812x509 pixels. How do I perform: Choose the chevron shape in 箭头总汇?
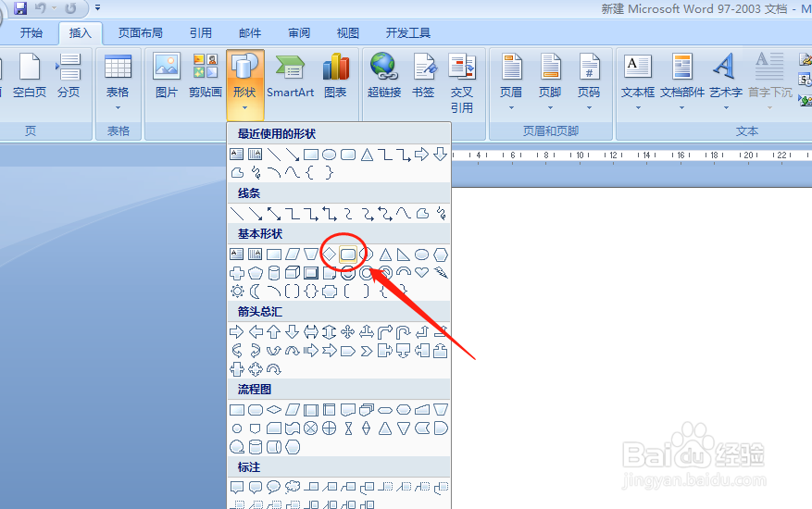tap(366, 351)
